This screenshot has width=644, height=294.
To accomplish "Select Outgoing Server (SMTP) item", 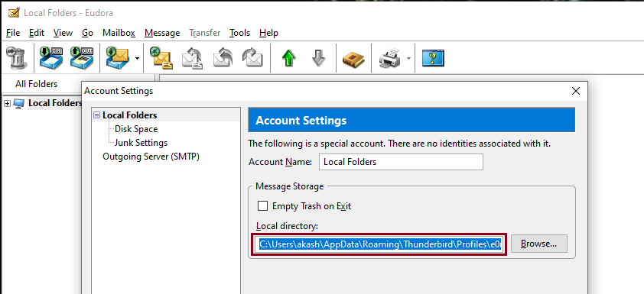I will 151,157.
